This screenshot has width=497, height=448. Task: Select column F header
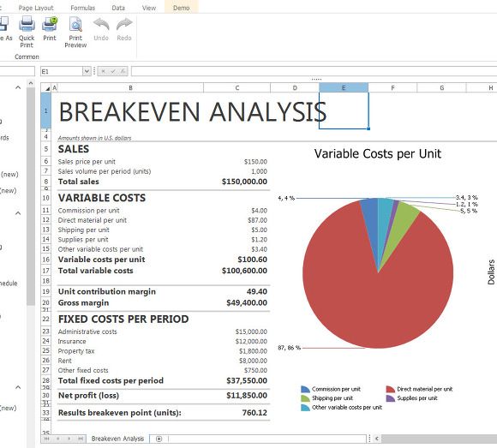point(392,87)
